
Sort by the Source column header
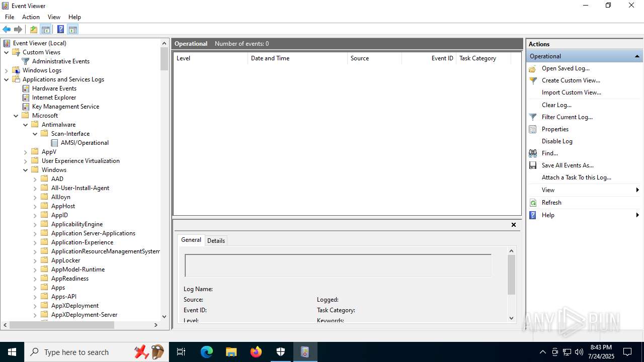[x=374, y=58]
